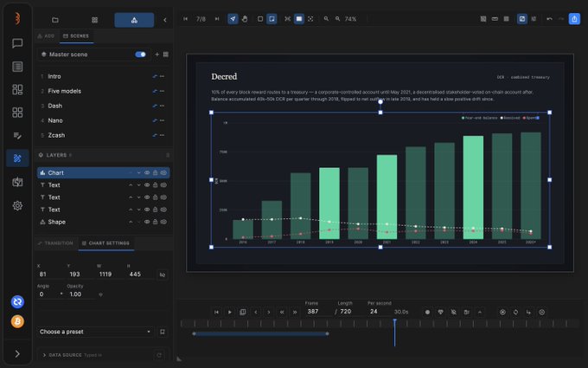Open the chat bubble icon in the left sidebar
588x368 pixels.
coord(17,43)
